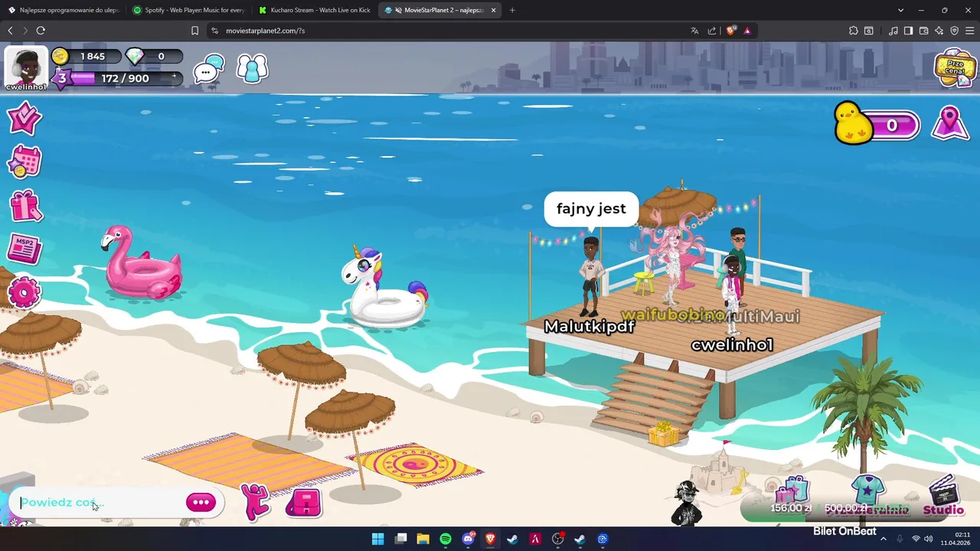This screenshot has height=551, width=980.
Task: Click the white unicorn pool float
Action: 386,288
